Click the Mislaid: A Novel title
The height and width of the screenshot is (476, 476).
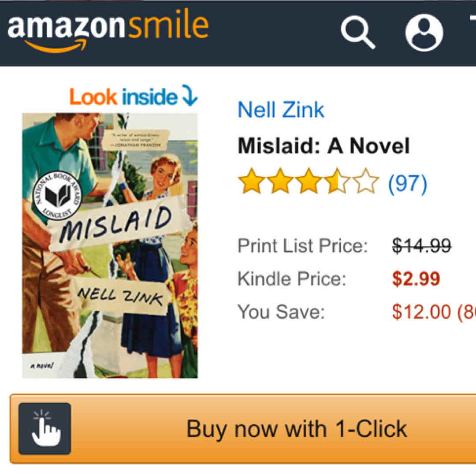[x=324, y=146]
